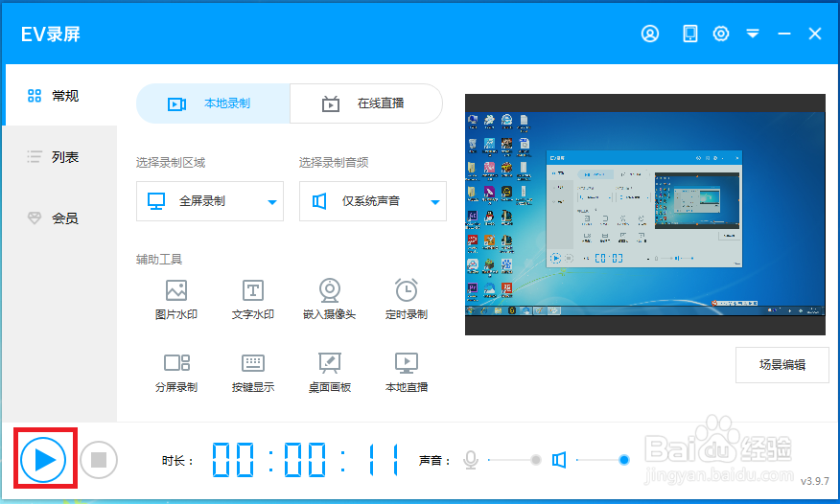This screenshot has height=504, width=840.
Task: Open the 文字水印 tool
Action: tap(253, 300)
